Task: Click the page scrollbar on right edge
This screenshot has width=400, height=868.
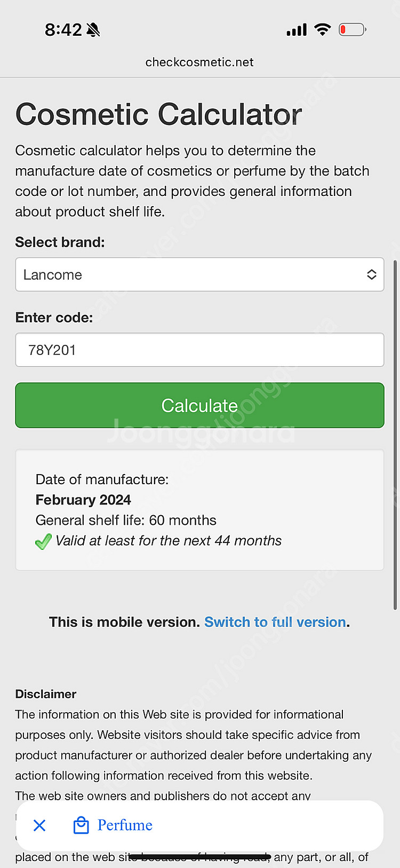Action: [395, 435]
